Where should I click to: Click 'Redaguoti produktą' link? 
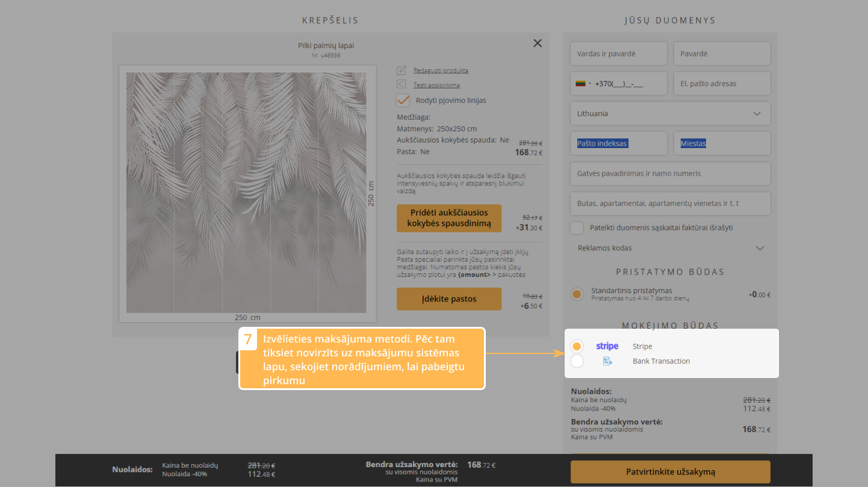click(441, 70)
